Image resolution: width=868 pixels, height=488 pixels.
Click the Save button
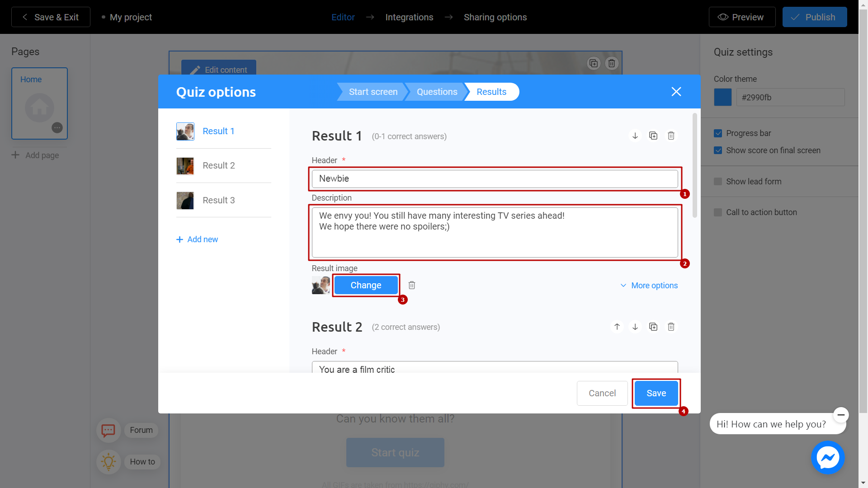656,393
